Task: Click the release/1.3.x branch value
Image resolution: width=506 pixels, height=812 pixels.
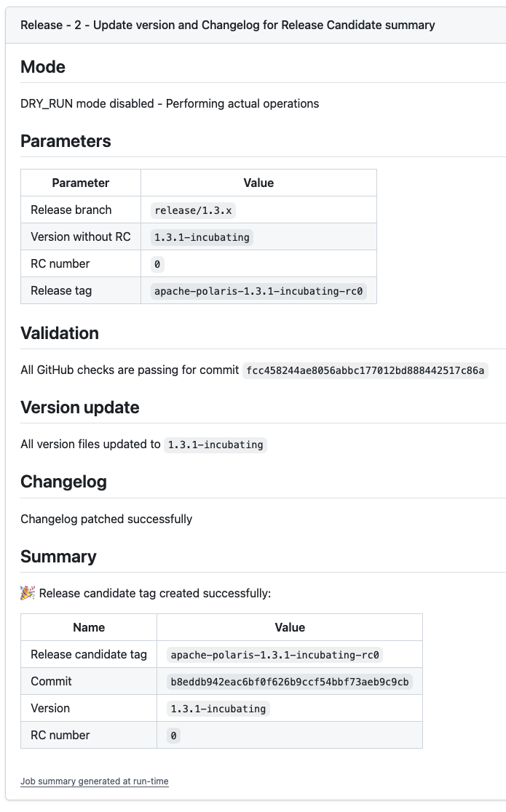Action: coord(194,210)
